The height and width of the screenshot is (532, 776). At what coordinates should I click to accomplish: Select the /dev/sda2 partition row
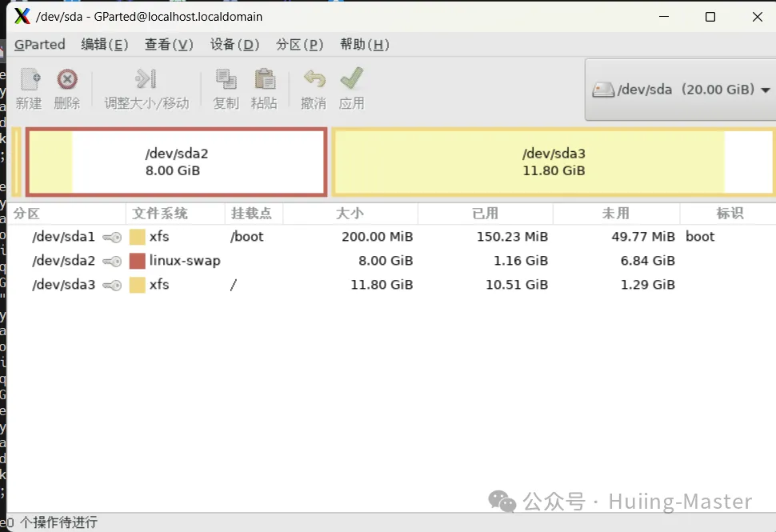pyautogui.click(x=391, y=261)
